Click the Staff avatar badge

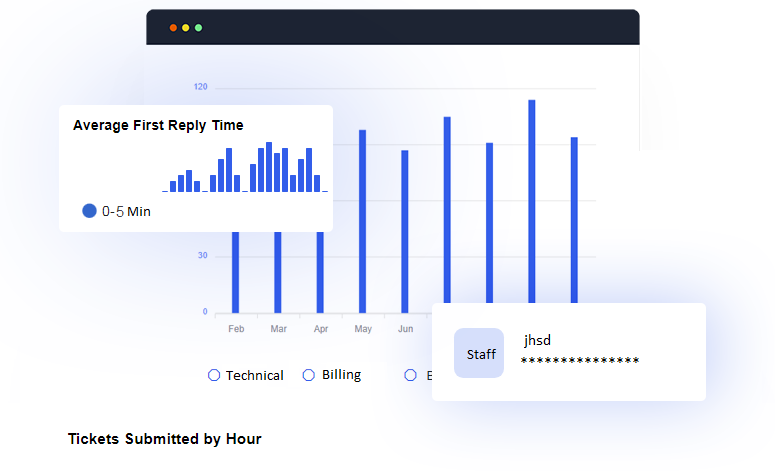[479, 353]
